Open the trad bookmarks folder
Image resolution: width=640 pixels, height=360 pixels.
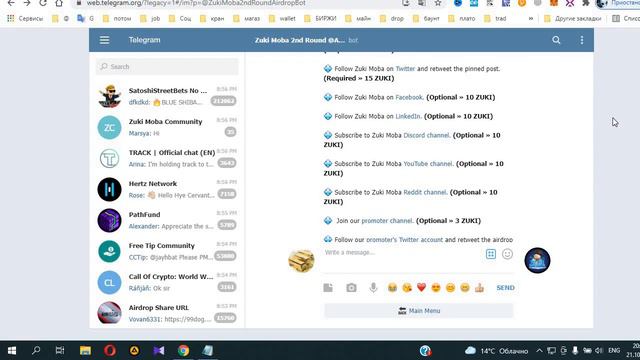(496, 19)
